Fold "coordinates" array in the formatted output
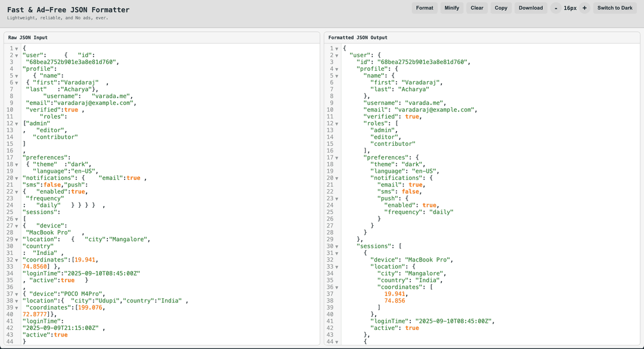 click(x=337, y=288)
